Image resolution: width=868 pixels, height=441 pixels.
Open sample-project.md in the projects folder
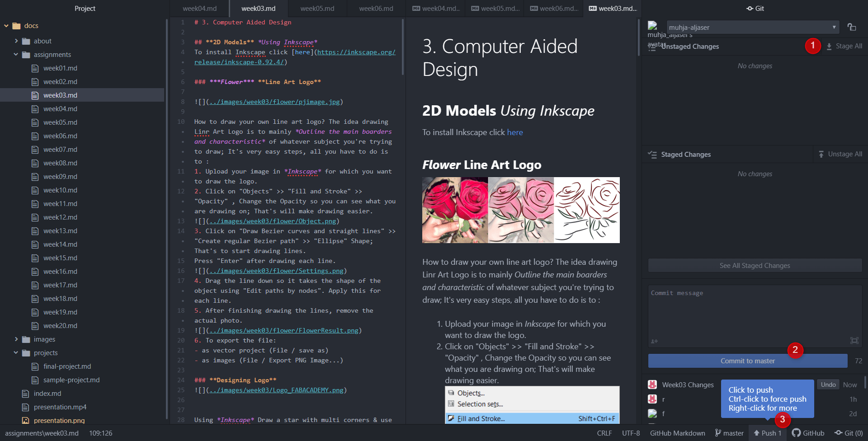(71, 380)
